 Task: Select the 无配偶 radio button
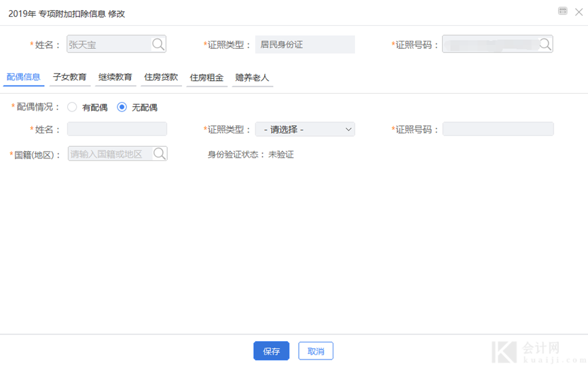point(122,107)
